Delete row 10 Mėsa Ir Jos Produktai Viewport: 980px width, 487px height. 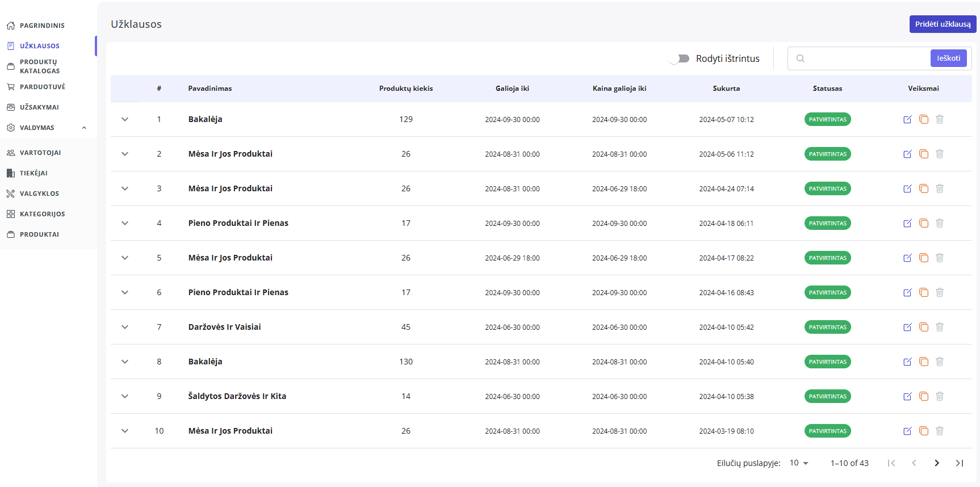(940, 431)
